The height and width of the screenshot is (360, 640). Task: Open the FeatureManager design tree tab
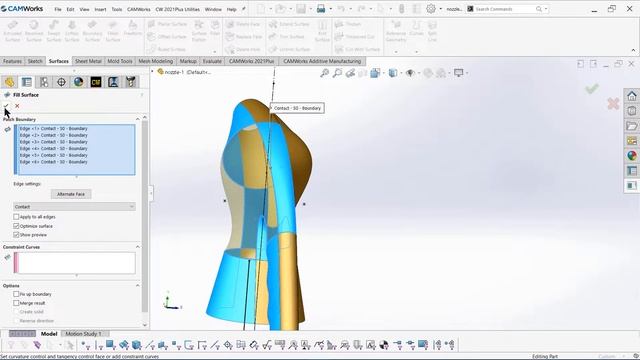(x=9, y=82)
